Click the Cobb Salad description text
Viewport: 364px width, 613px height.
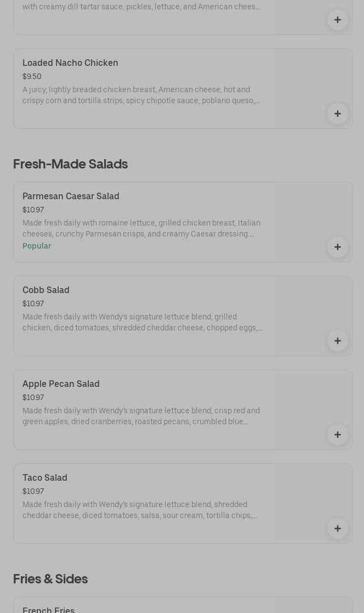coord(142,323)
